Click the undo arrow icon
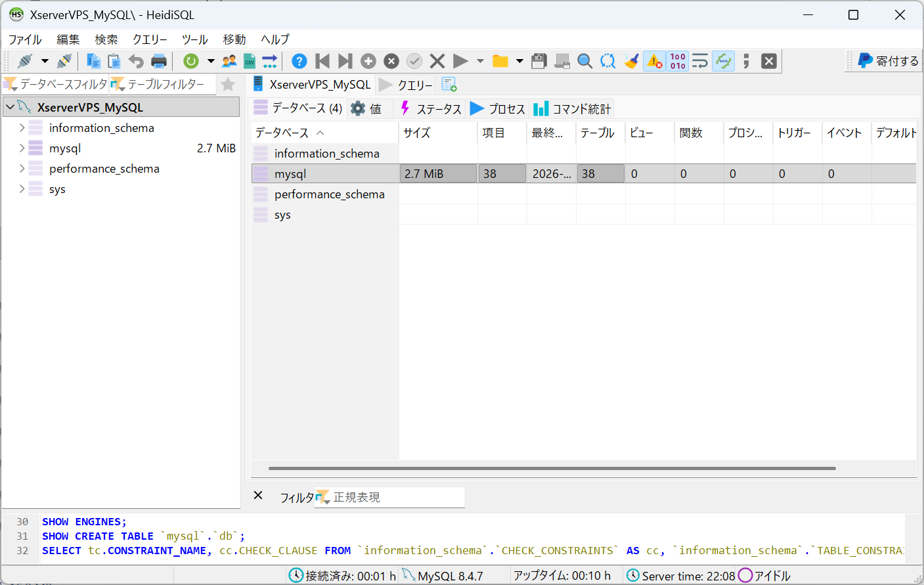This screenshot has height=585, width=924. (x=136, y=61)
